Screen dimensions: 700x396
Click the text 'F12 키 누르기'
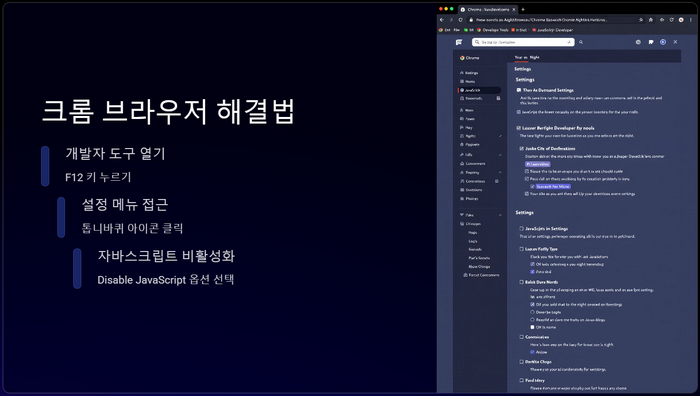tap(98, 177)
